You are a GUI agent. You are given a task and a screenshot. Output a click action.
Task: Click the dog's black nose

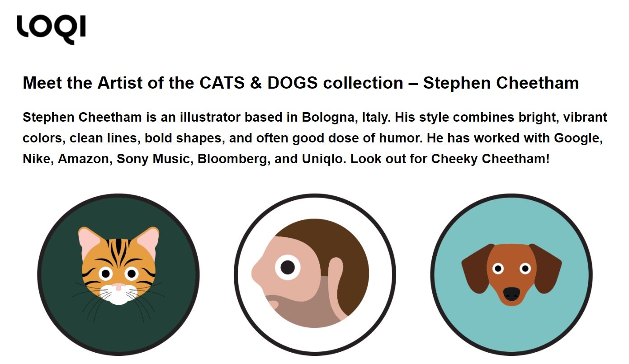click(511, 294)
